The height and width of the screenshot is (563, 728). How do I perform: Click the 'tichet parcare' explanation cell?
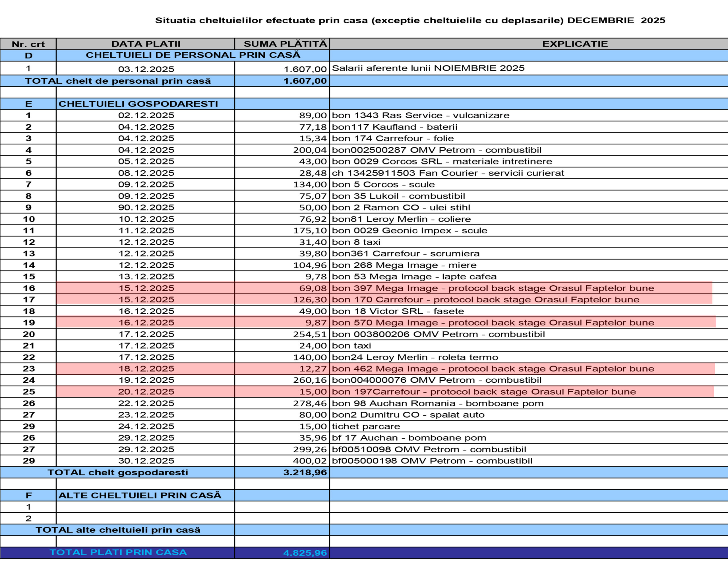366,426
